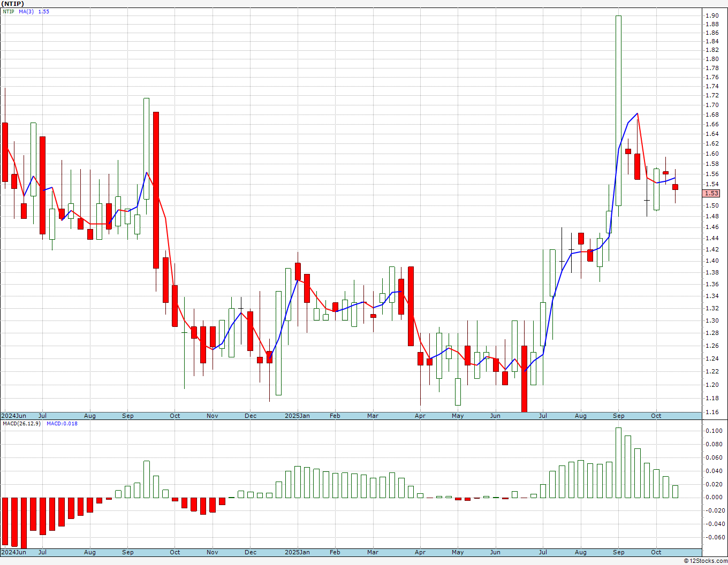
Task: Click the highlighted 1.53 current price tag
Action: click(712, 193)
